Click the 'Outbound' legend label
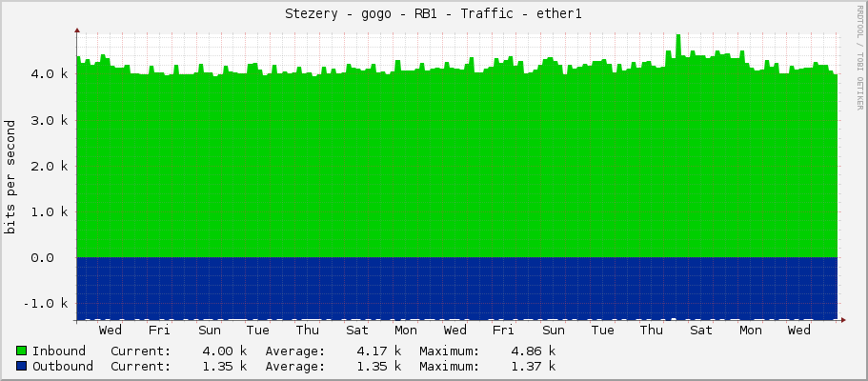 [63, 366]
